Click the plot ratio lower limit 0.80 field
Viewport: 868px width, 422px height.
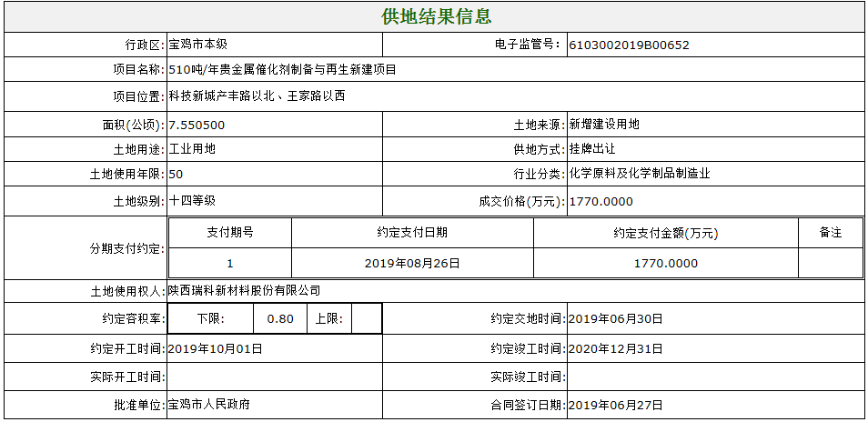click(x=281, y=319)
